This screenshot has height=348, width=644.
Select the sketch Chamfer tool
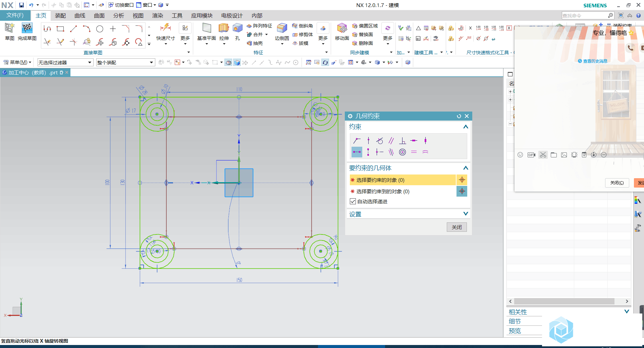click(x=126, y=29)
